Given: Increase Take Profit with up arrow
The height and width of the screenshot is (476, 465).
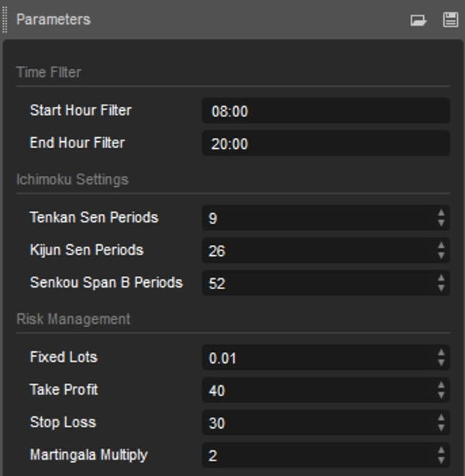Looking at the screenshot, I should click(441, 385).
